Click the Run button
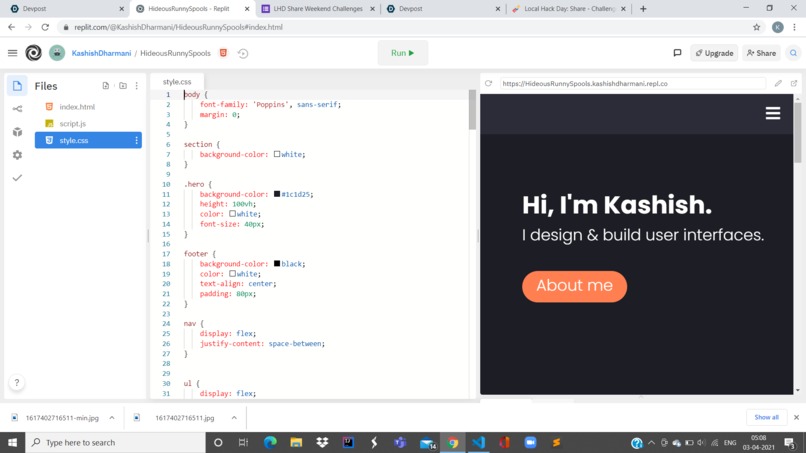The width and height of the screenshot is (806, 453). point(402,53)
